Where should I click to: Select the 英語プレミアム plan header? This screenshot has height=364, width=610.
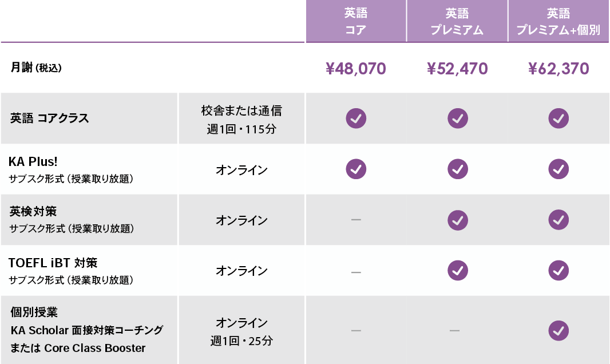457,21
